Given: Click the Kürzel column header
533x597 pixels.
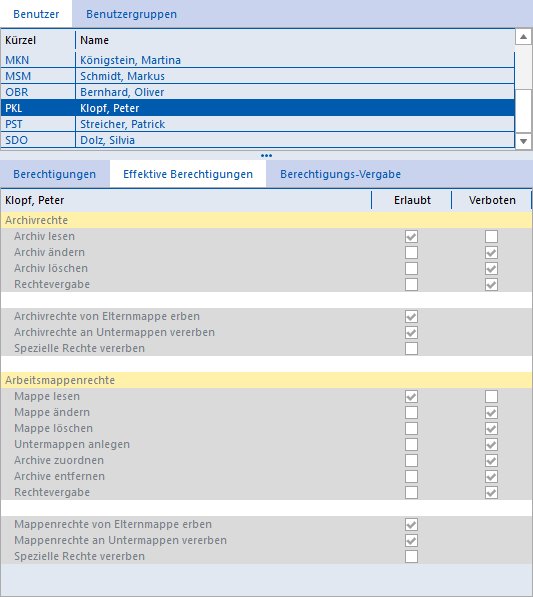Looking at the screenshot, I should (x=38, y=40).
